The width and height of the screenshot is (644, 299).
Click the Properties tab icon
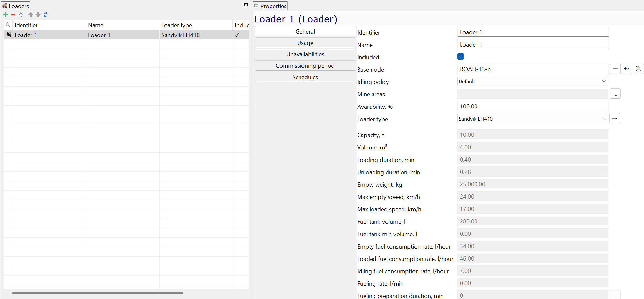[256, 6]
